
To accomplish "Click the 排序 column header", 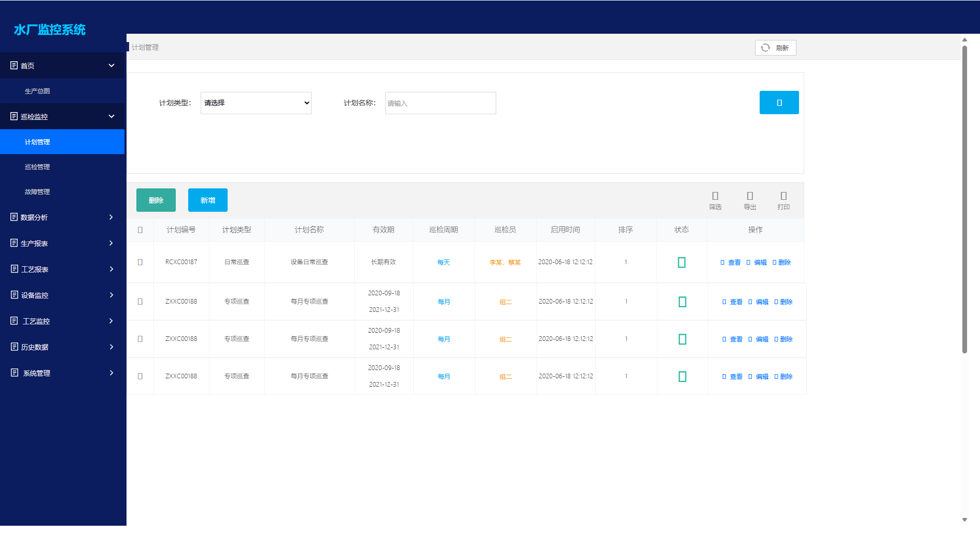I will (x=625, y=230).
